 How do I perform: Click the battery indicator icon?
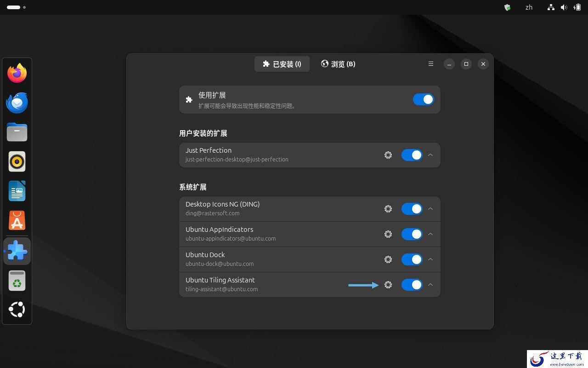(x=577, y=7)
